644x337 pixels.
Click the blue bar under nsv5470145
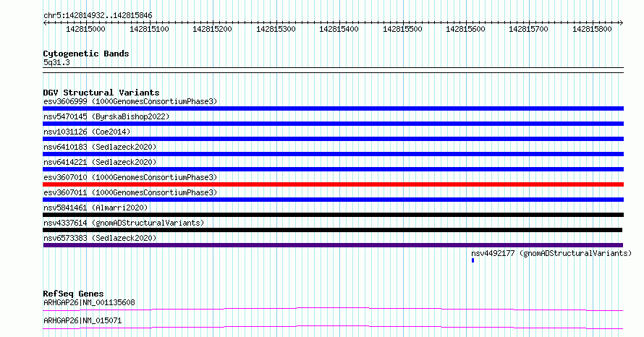tap(333, 124)
